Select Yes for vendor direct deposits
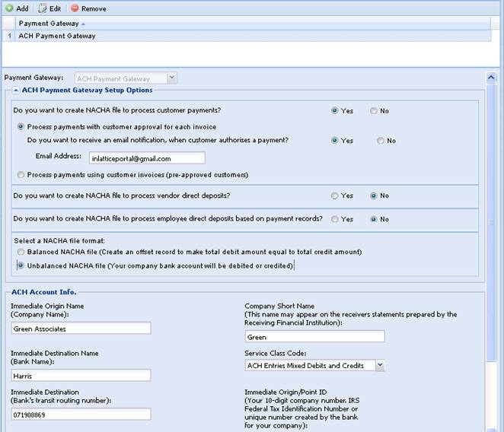The height and width of the screenshot is (432, 504). point(335,195)
